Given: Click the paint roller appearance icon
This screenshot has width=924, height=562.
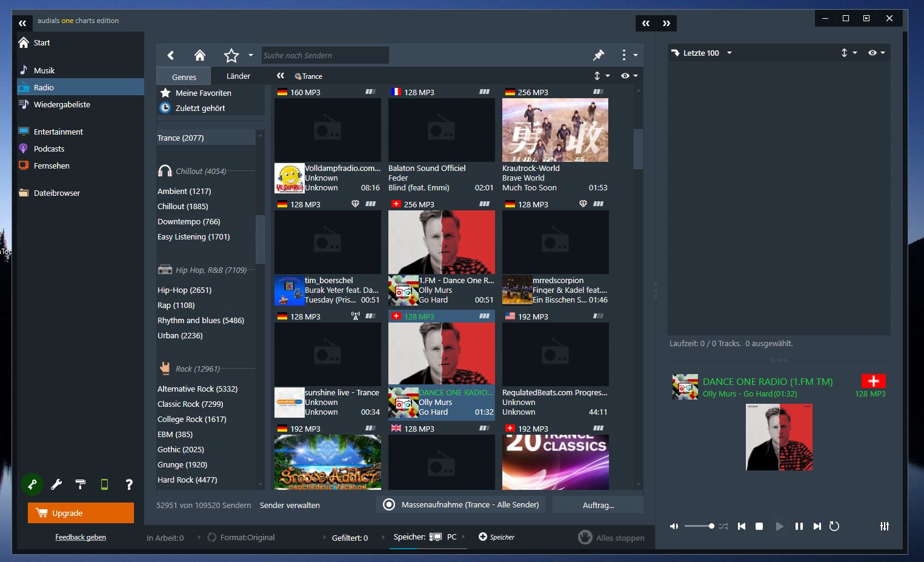Looking at the screenshot, I should tap(80, 484).
